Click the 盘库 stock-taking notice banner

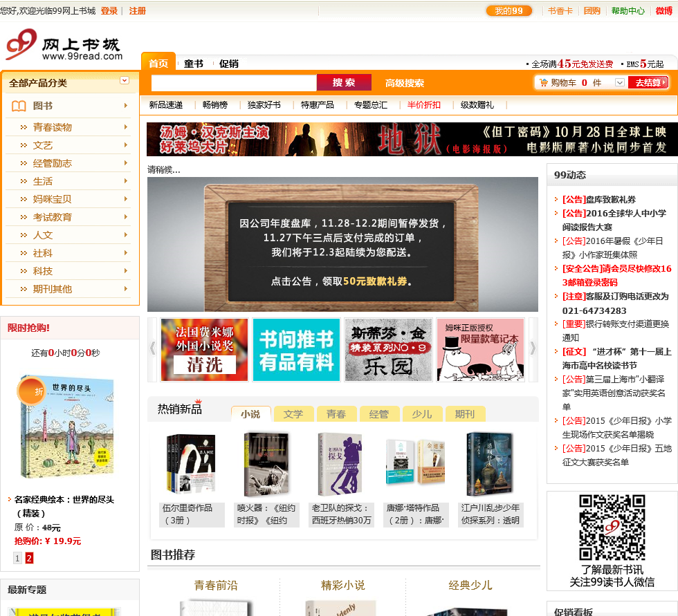342,244
